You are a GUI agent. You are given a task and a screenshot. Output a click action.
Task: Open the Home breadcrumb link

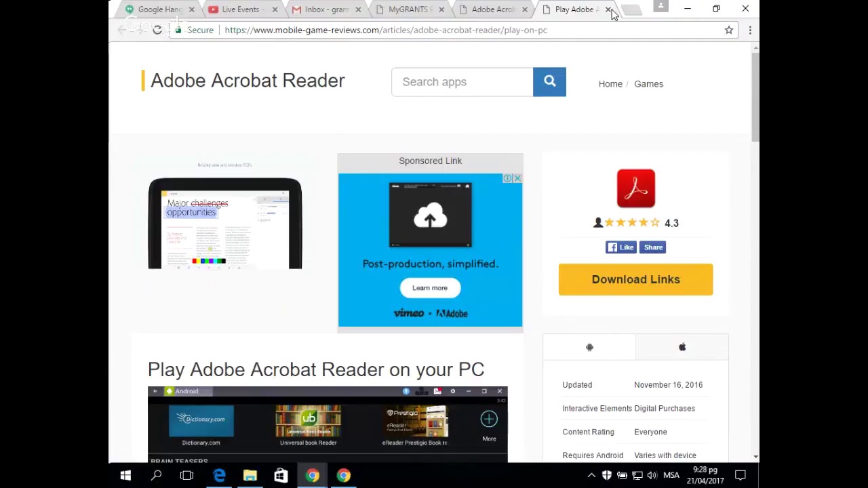610,84
